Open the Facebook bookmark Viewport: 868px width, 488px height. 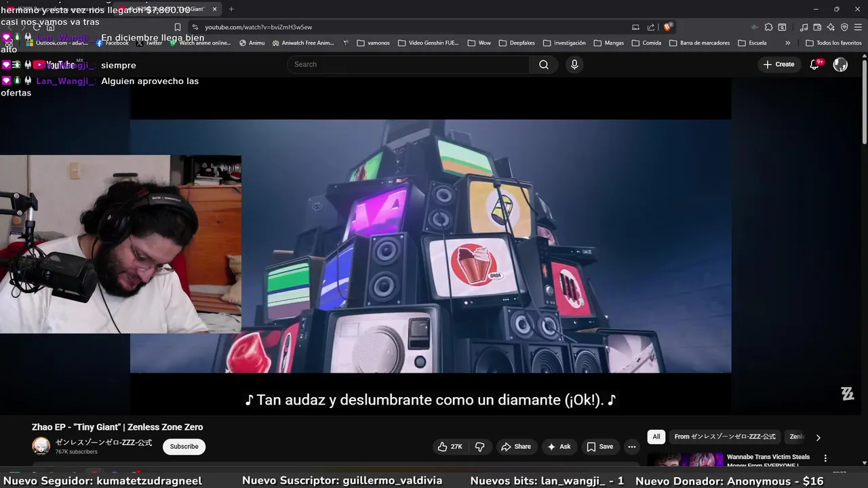[113, 43]
